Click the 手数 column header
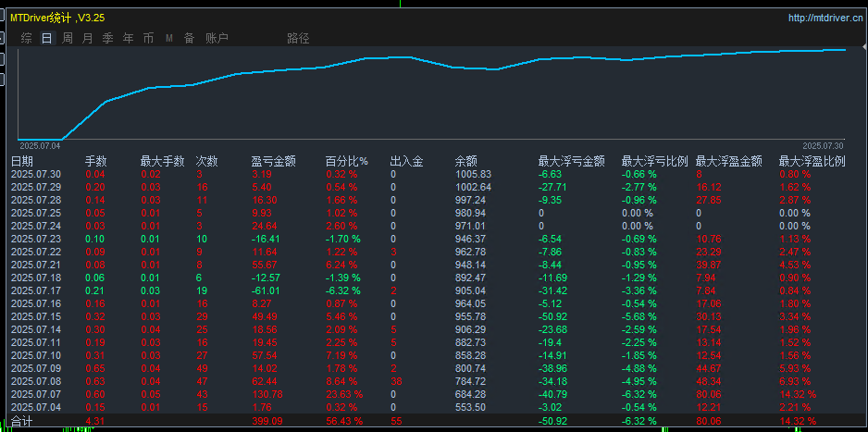This screenshot has width=868, height=432. click(x=95, y=162)
